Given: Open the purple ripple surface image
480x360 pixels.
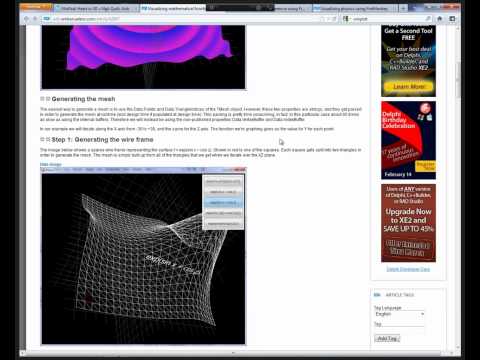Looking at the screenshot, I should 143,57.
